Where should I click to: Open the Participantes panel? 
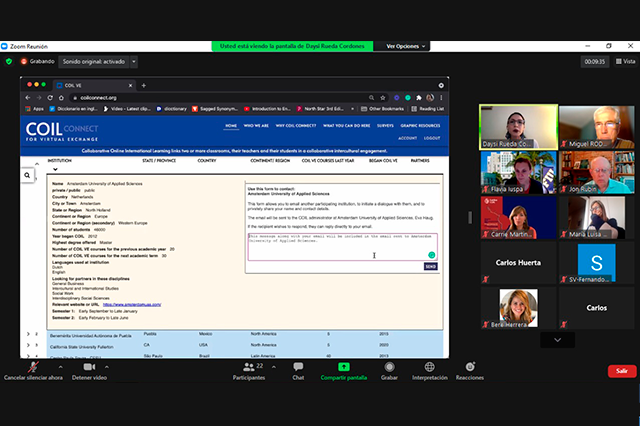tap(249, 371)
